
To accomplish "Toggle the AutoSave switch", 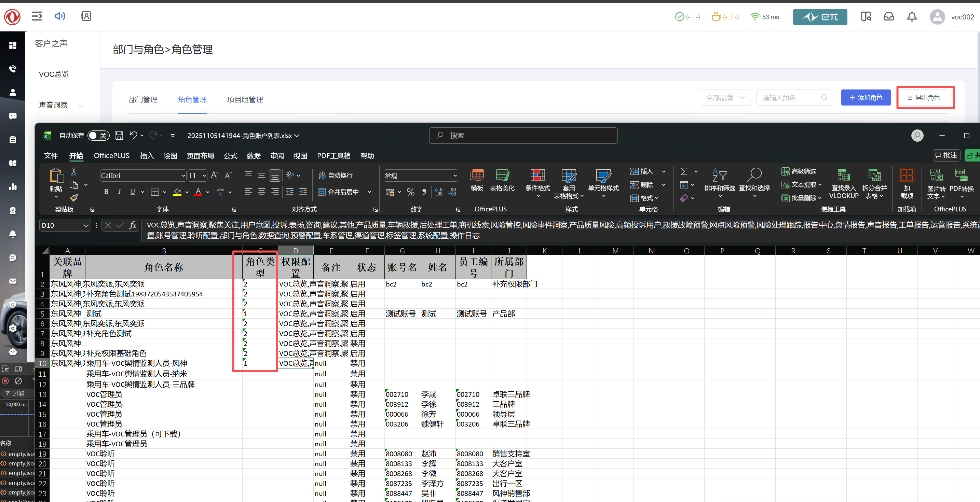I will [98, 136].
